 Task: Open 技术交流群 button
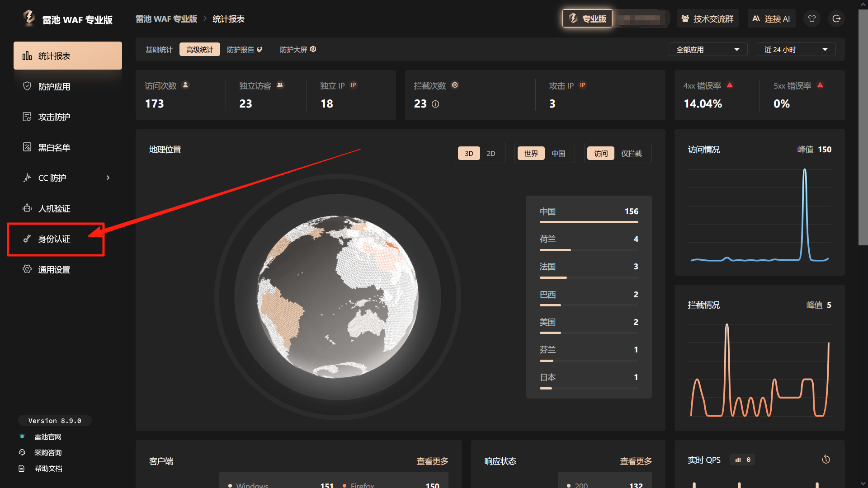(708, 19)
